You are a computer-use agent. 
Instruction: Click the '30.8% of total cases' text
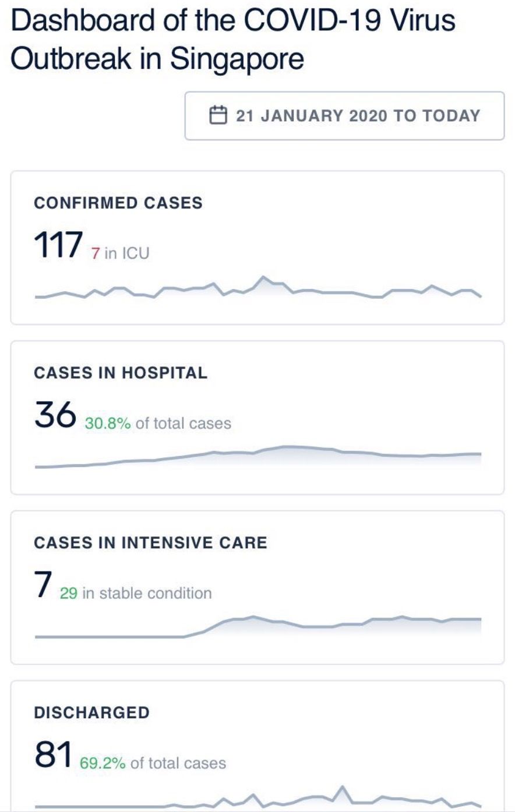pos(158,423)
